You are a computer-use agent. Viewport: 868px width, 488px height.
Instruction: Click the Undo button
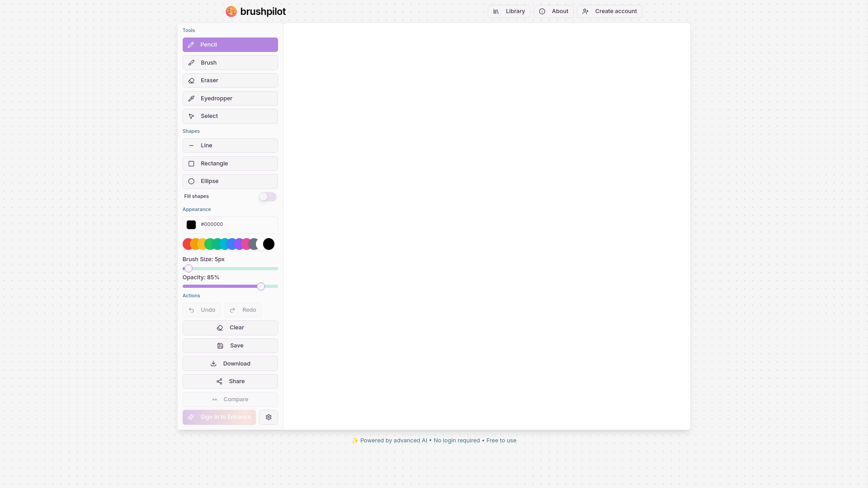202,310
